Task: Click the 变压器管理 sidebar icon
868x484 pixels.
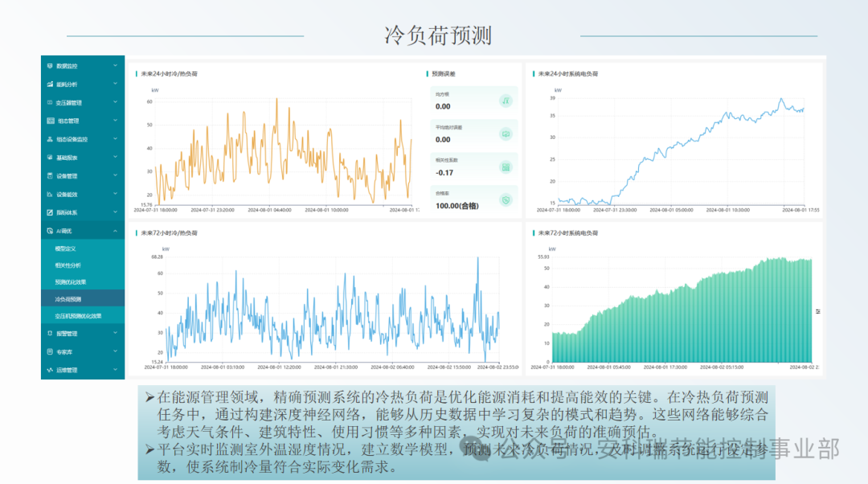Action: click(x=51, y=102)
